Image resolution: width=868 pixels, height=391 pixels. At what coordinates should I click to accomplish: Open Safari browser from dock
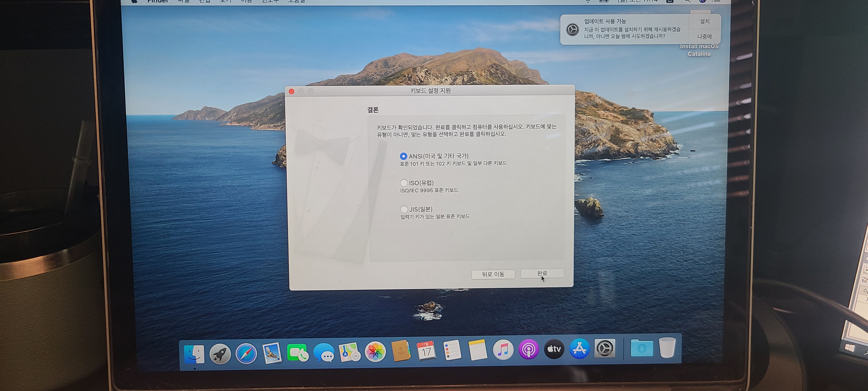(246, 354)
